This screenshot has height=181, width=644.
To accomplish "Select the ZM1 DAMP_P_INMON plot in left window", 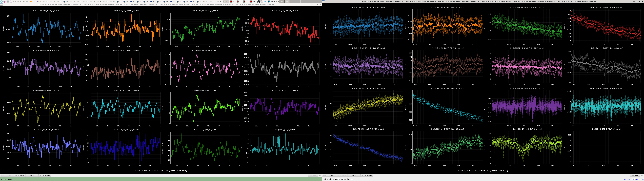I will [x=46, y=29].
